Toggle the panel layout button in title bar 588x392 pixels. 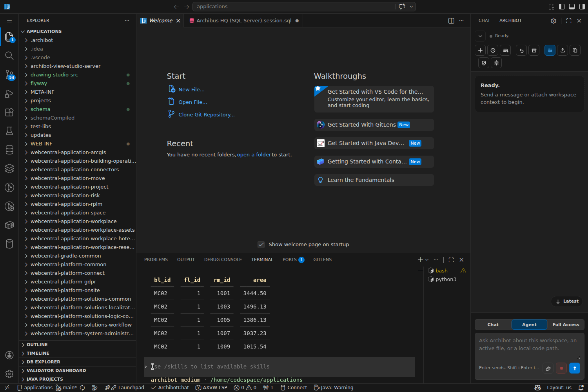pos(572,7)
